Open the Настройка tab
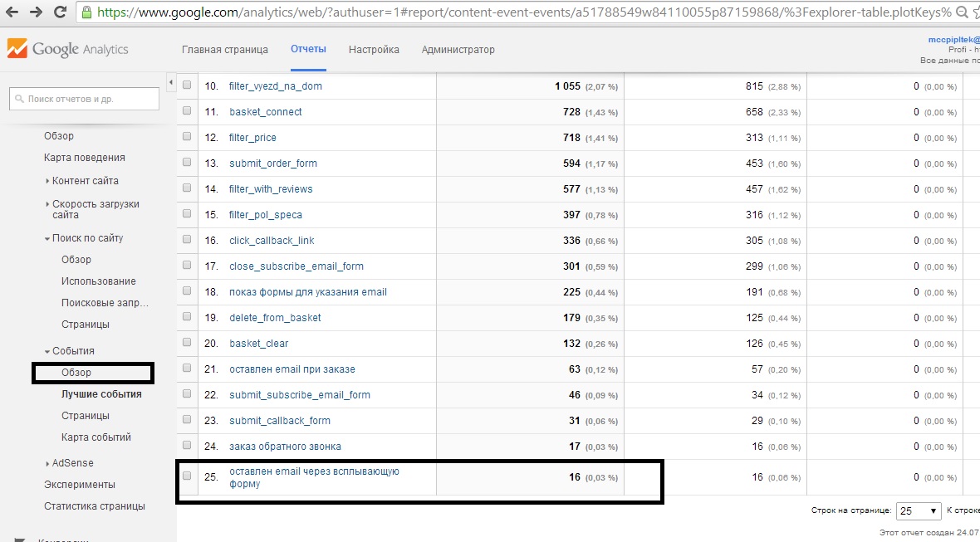This screenshot has width=980, height=542. click(374, 49)
